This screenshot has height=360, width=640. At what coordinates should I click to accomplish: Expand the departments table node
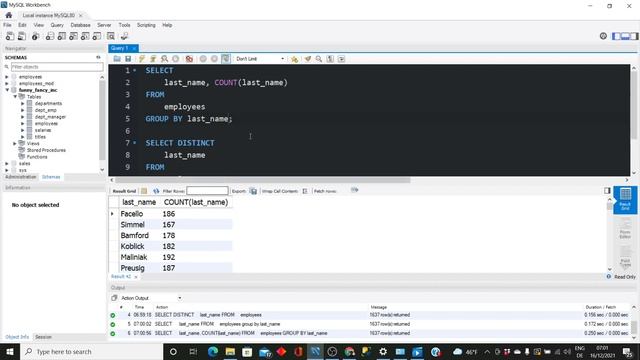pos(23,103)
